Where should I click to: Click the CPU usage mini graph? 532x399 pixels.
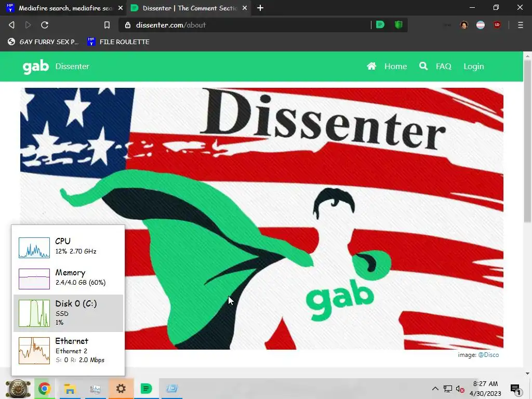click(34, 248)
